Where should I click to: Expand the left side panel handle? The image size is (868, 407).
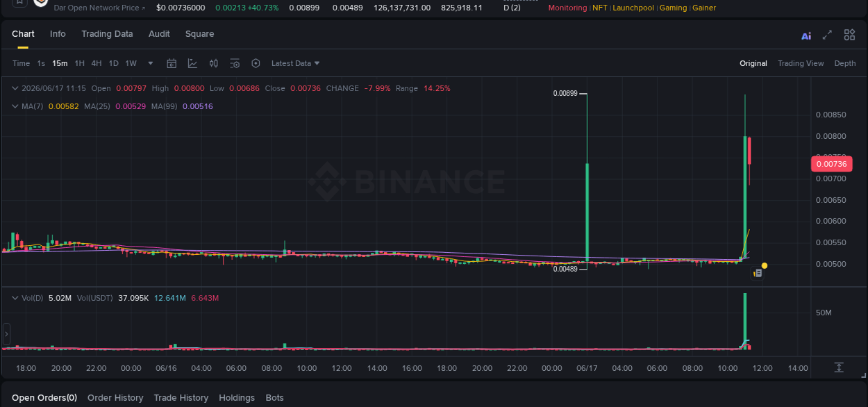point(6,334)
